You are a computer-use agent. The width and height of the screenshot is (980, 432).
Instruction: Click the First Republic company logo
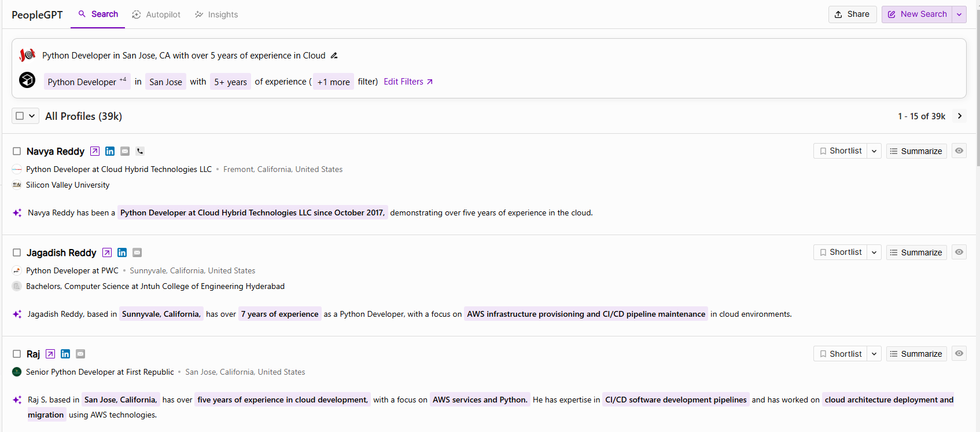tap(17, 372)
